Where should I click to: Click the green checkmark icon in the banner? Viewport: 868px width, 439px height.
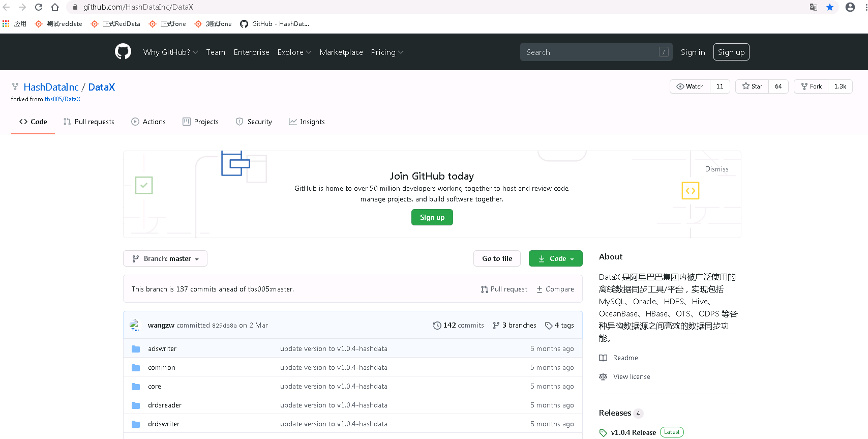click(x=144, y=185)
